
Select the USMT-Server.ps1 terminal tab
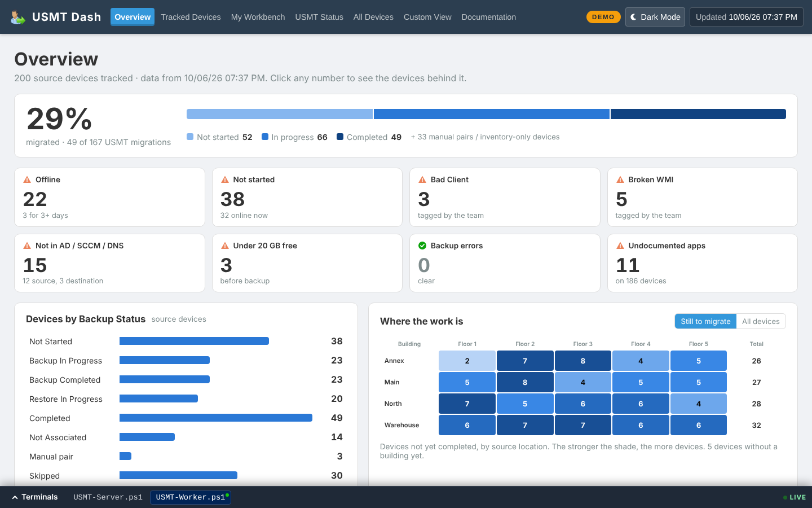coord(108,497)
